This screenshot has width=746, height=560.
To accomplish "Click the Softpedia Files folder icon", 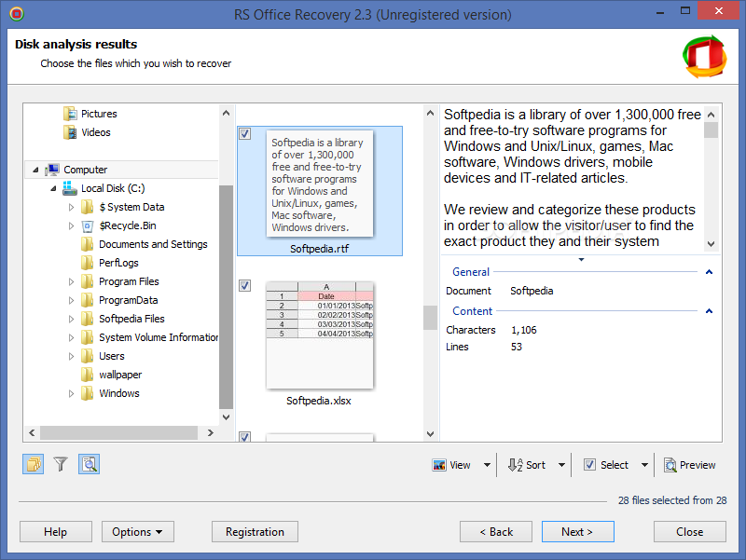I will [87, 319].
